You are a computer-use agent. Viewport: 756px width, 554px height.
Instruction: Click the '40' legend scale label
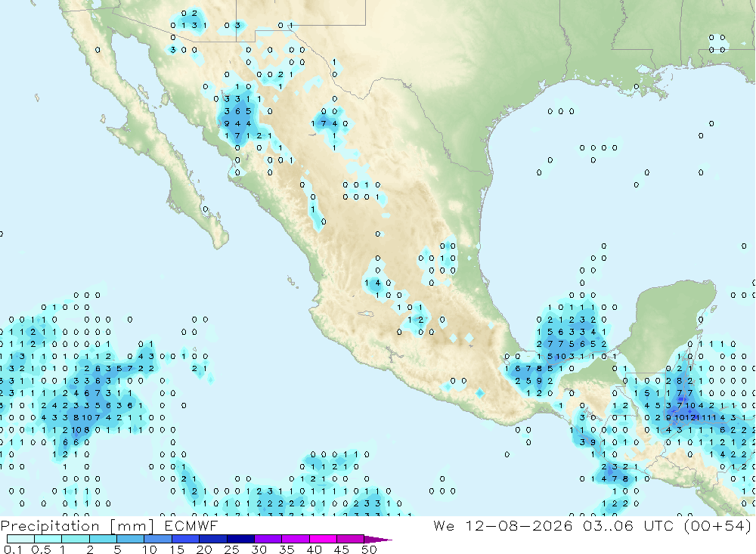pos(314,549)
